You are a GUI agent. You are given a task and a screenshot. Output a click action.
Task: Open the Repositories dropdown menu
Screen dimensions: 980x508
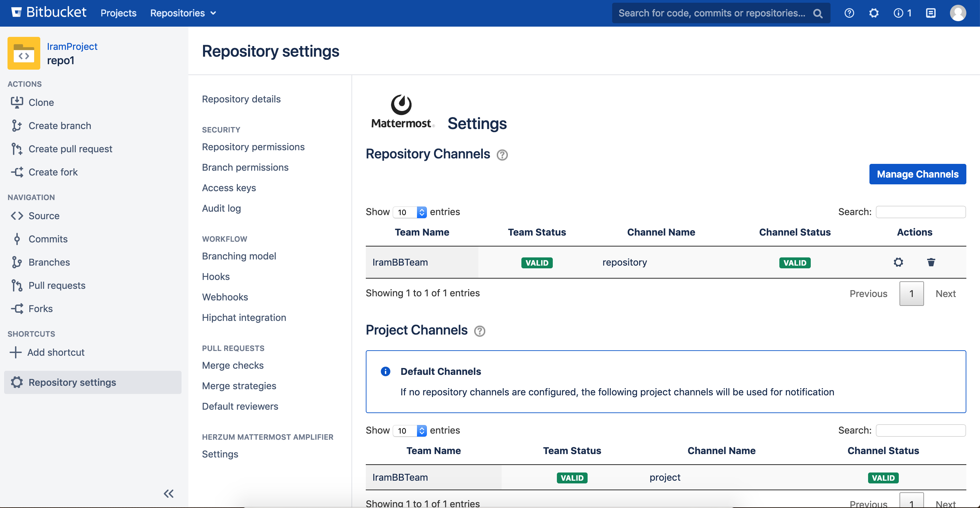(183, 13)
